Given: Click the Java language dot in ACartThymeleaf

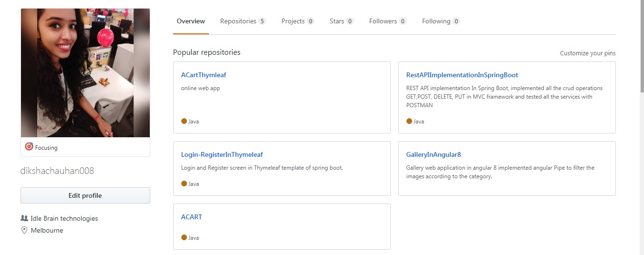Looking at the screenshot, I should coord(184,121).
